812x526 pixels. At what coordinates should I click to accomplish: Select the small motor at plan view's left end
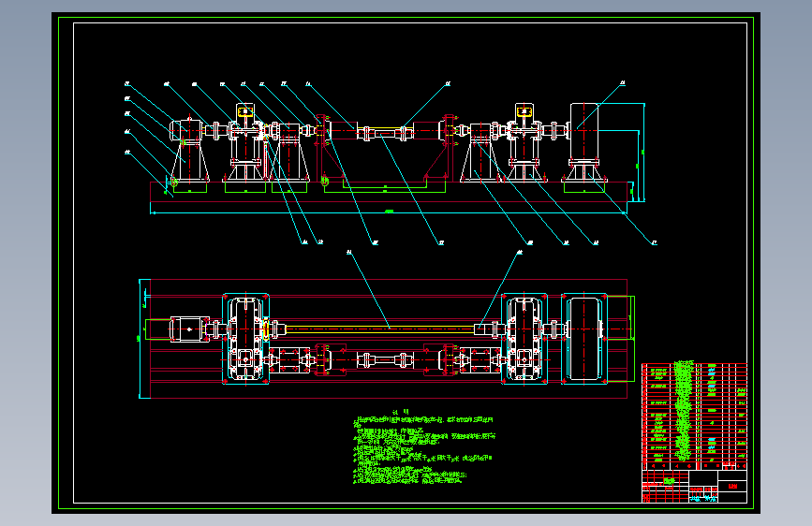pyautogui.click(x=189, y=329)
